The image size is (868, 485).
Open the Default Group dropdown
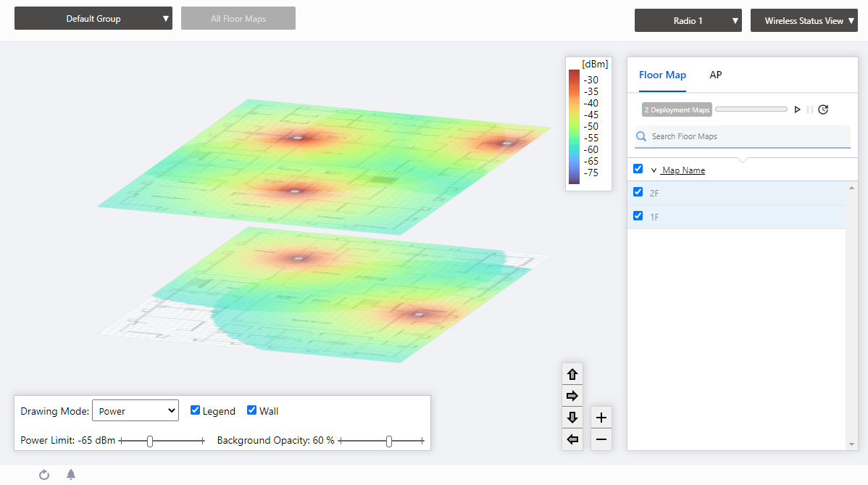tap(93, 19)
